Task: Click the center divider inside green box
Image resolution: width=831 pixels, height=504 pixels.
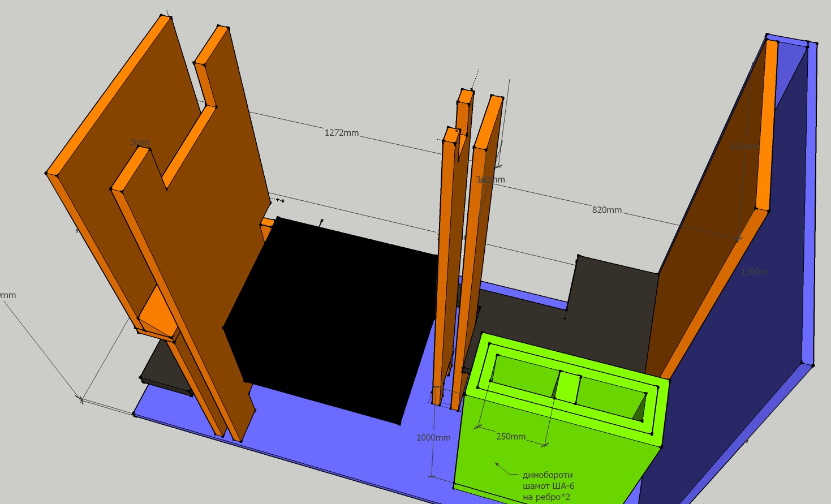Action: pos(567,387)
